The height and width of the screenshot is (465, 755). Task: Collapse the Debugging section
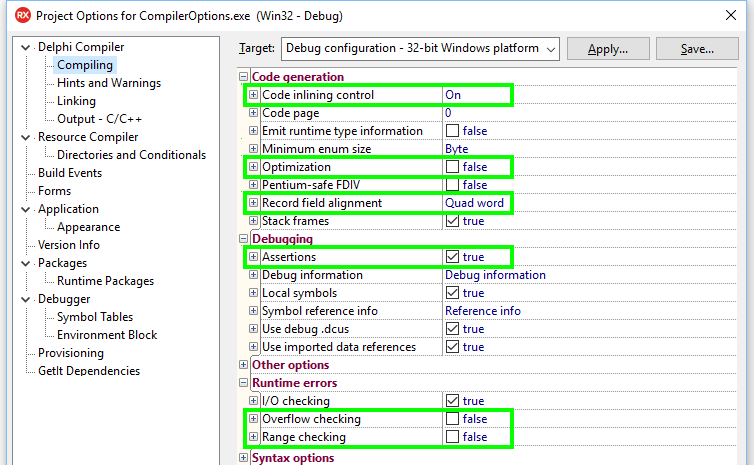[244, 239]
